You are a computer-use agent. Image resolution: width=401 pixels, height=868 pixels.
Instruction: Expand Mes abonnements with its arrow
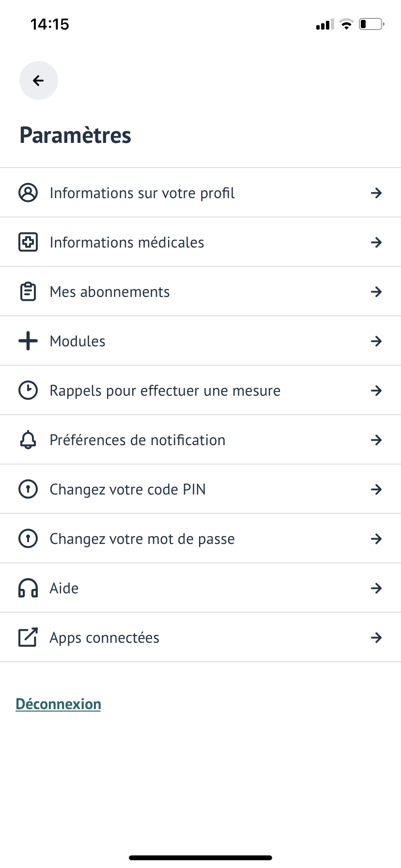[x=376, y=292]
